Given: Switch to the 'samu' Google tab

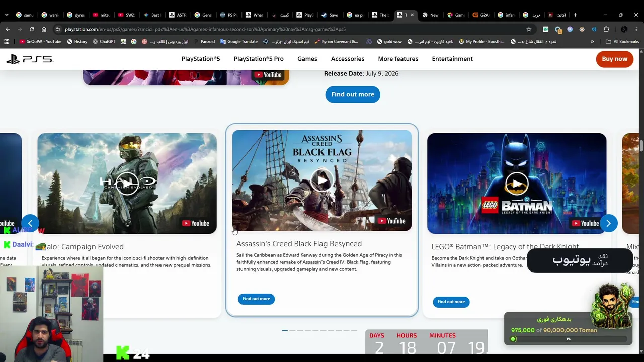Looking at the screenshot, I should tap(25, 15).
